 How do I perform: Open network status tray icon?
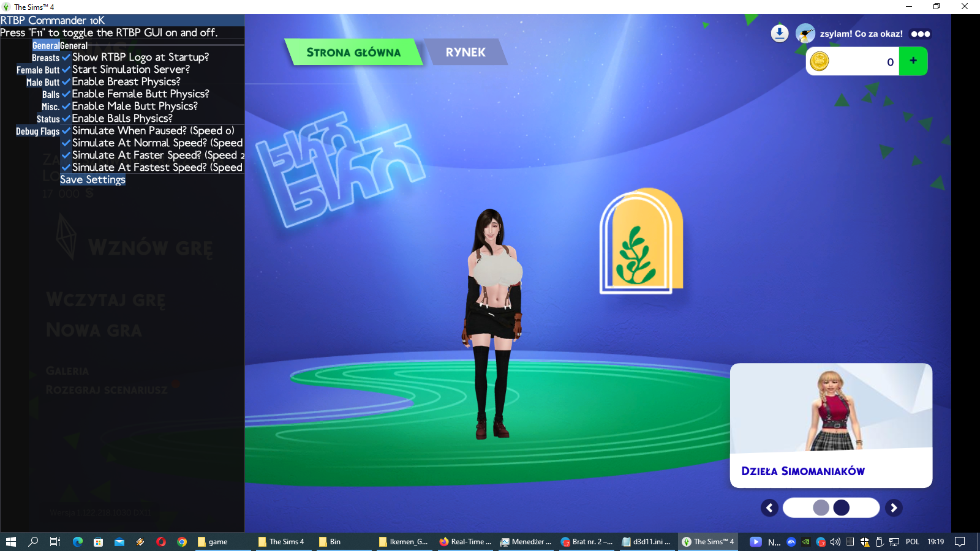tap(894, 542)
